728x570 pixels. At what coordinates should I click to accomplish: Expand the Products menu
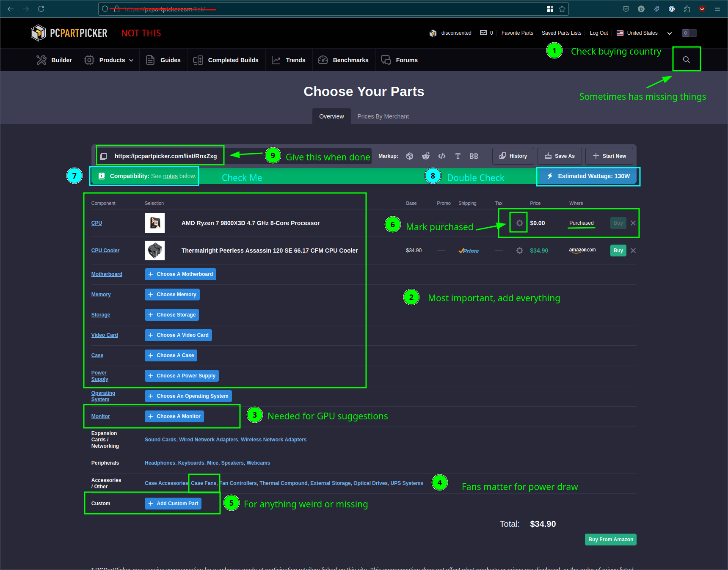(109, 60)
